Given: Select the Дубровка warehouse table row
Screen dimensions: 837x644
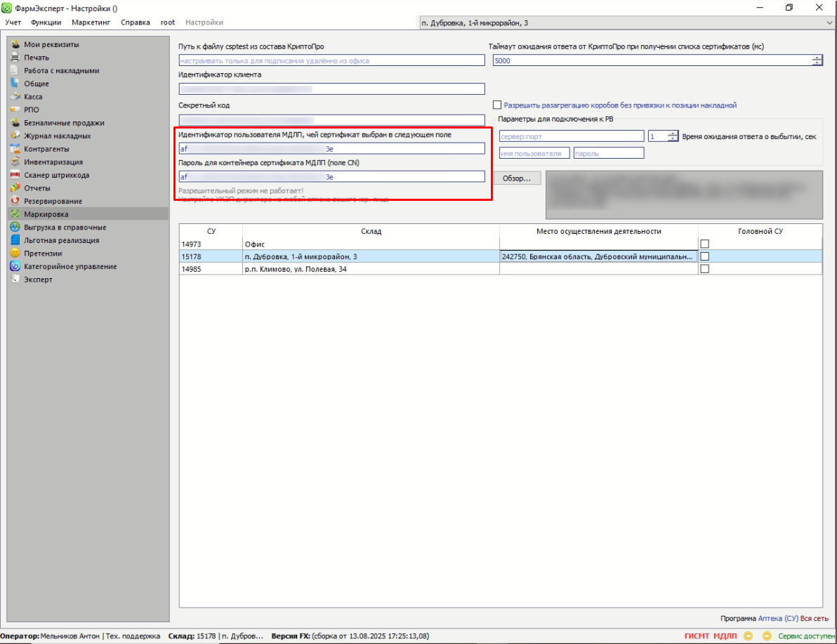Looking at the screenshot, I should (x=370, y=256).
